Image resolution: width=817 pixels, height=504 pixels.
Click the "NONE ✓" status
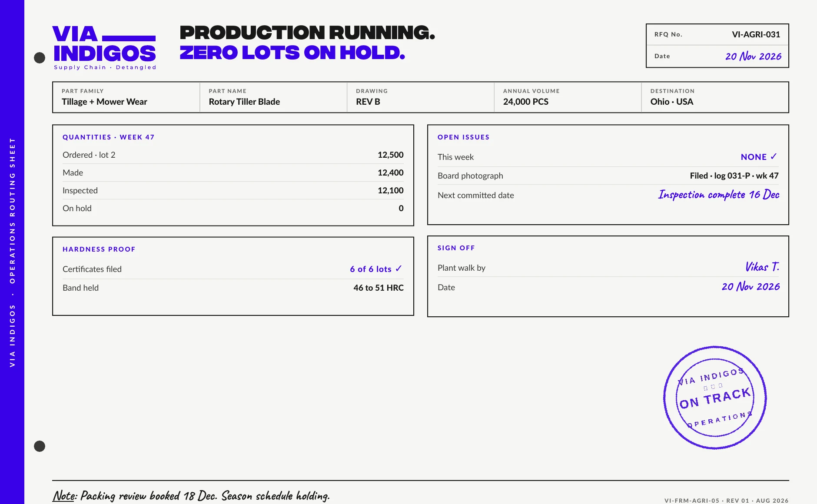(759, 157)
